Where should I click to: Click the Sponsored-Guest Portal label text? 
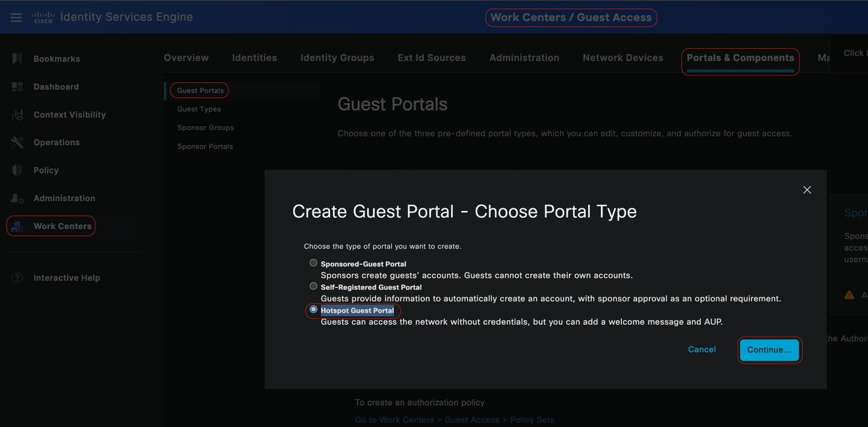click(364, 264)
